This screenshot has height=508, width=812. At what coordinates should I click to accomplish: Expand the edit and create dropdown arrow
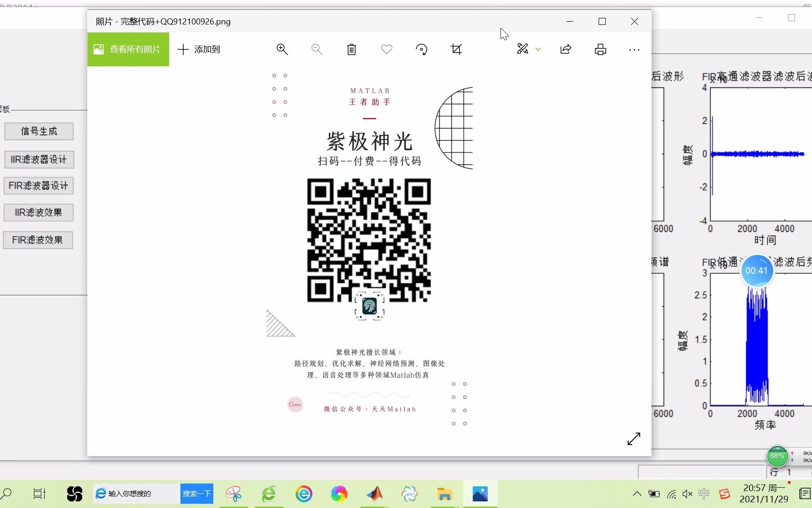[538, 49]
